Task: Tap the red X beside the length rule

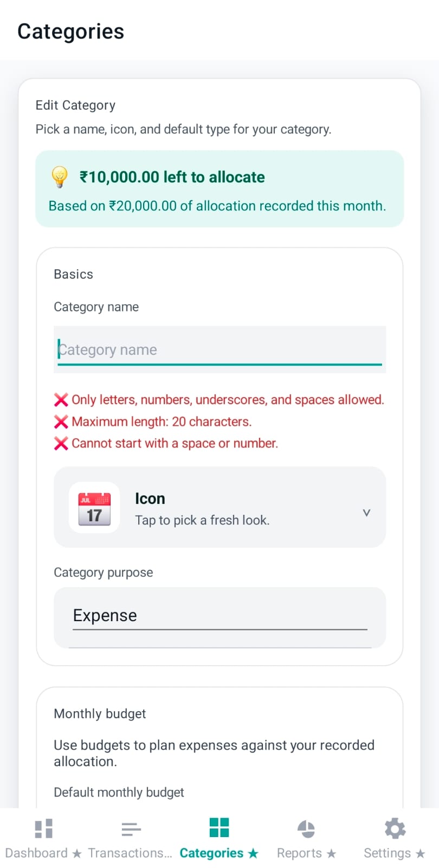Action: 61,422
